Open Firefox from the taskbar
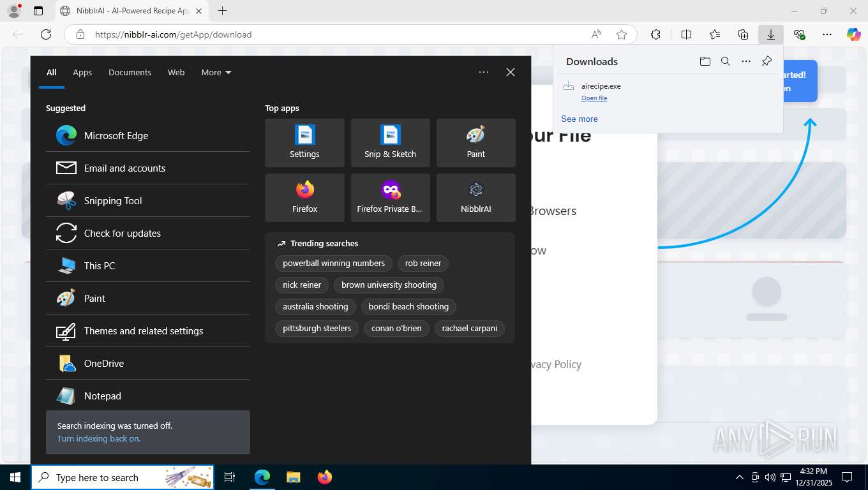This screenshot has height=490, width=868. point(325,477)
